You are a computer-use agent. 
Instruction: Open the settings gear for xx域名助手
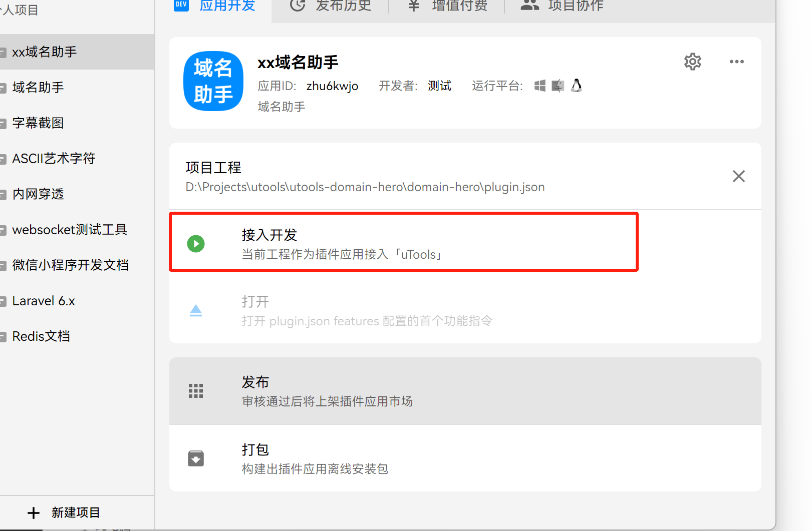coord(692,62)
